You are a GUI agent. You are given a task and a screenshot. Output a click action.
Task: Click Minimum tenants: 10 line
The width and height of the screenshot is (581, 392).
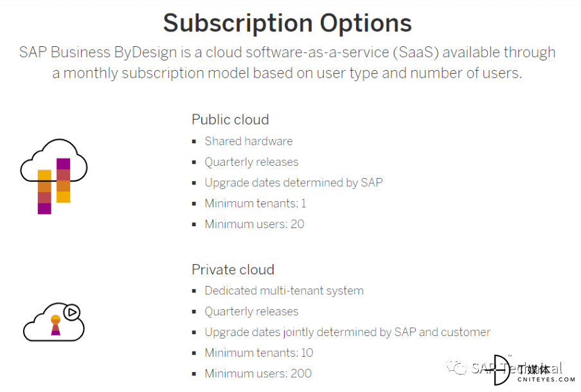[259, 353]
